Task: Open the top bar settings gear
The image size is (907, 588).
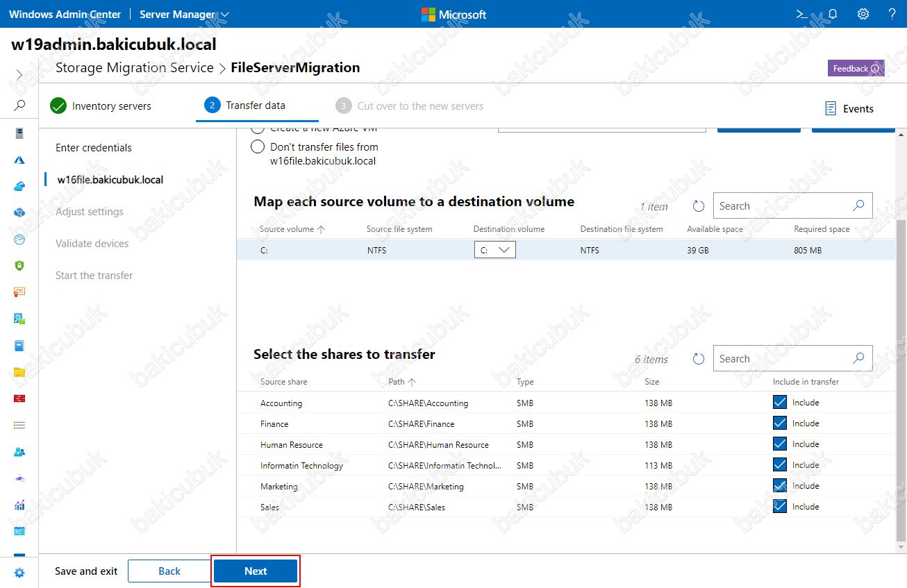Action: [x=863, y=14]
